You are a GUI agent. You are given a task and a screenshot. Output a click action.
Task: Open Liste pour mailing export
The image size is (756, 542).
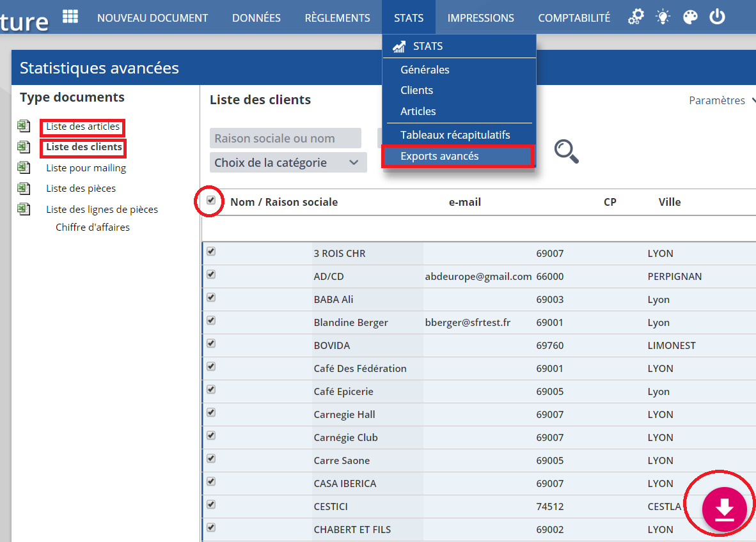pyautogui.click(x=86, y=168)
